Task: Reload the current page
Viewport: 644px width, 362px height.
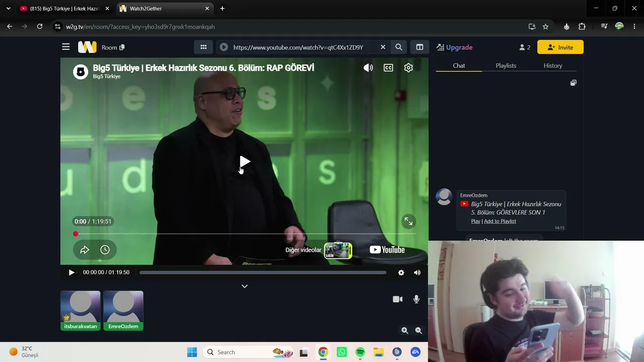Action: [40, 27]
